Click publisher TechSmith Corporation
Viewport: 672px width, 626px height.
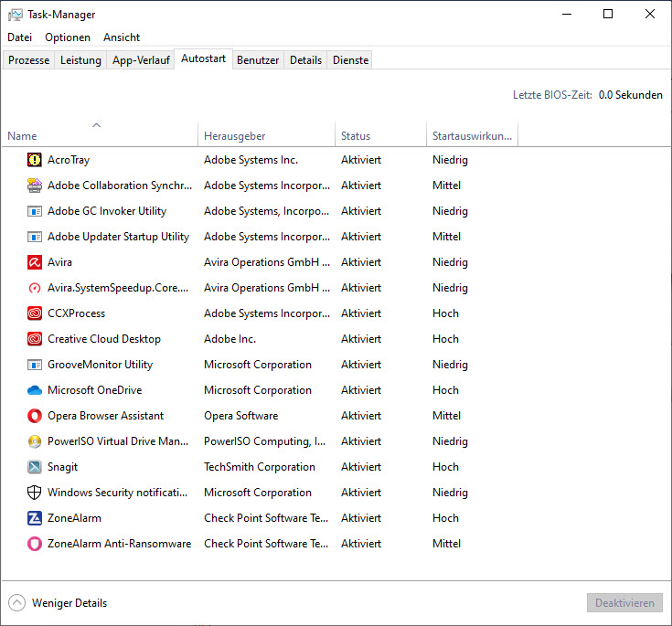click(x=260, y=467)
